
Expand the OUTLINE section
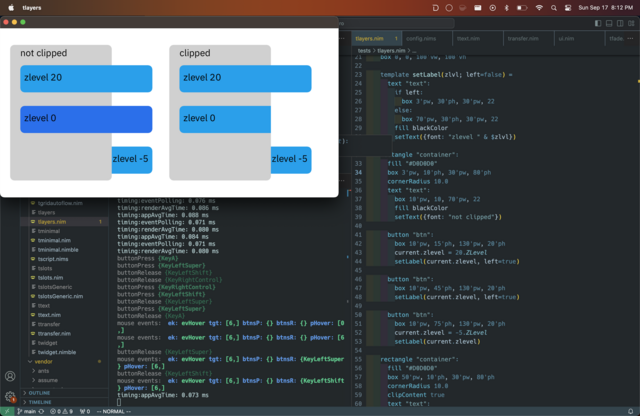click(39, 393)
